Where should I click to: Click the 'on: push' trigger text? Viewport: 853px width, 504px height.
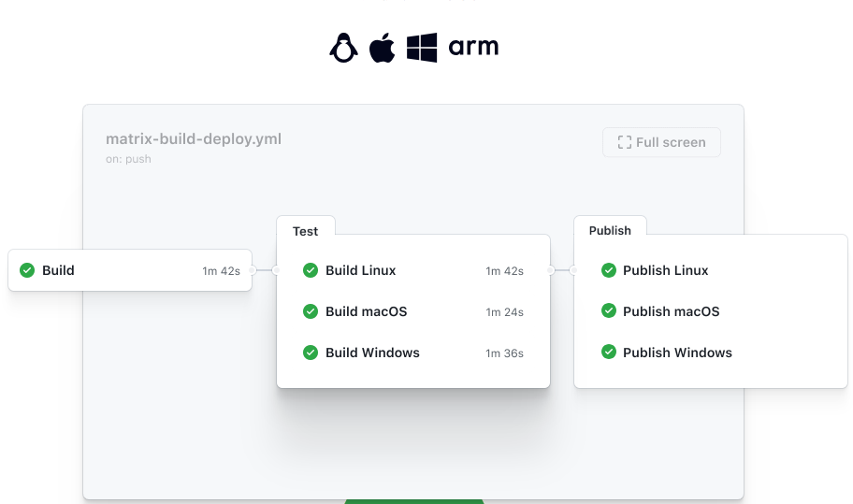click(x=128, y=159)
